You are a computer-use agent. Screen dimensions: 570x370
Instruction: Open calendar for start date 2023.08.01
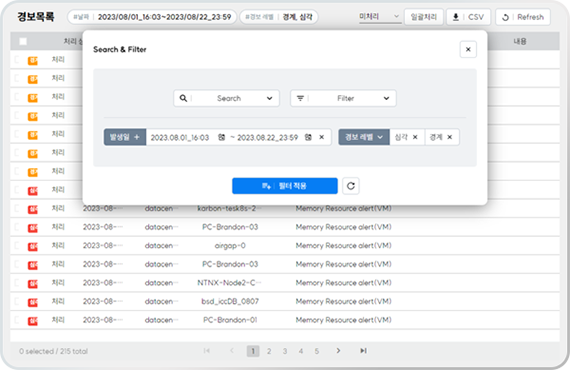pos(221,137)
